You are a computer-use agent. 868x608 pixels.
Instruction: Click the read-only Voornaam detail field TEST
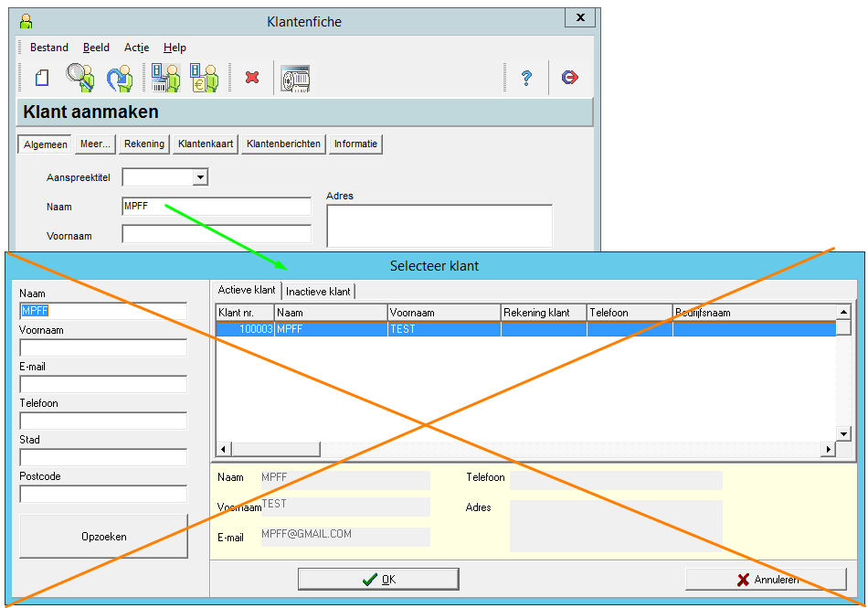(x=345, y=507)
